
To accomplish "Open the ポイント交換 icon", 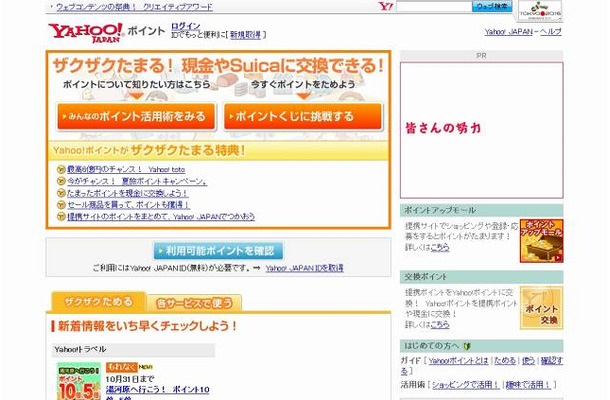I will (x=541, y=309).
